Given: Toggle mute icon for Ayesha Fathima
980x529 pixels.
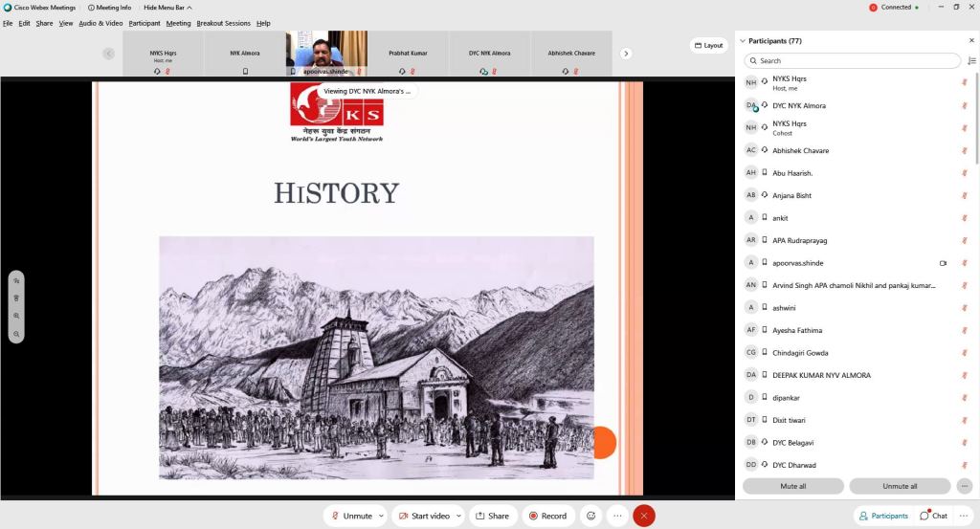Looking at the screenshot, I should 965,330.
